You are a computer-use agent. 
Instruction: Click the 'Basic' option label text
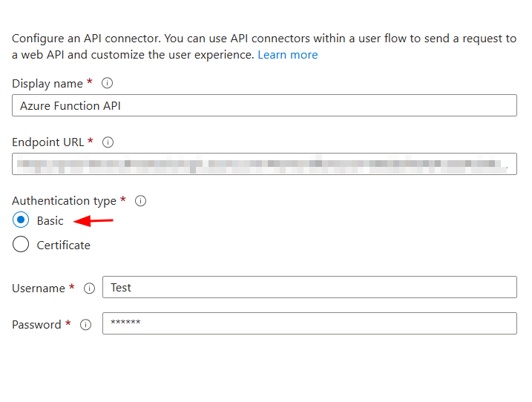pyautogui.click(x=50, y=221)
